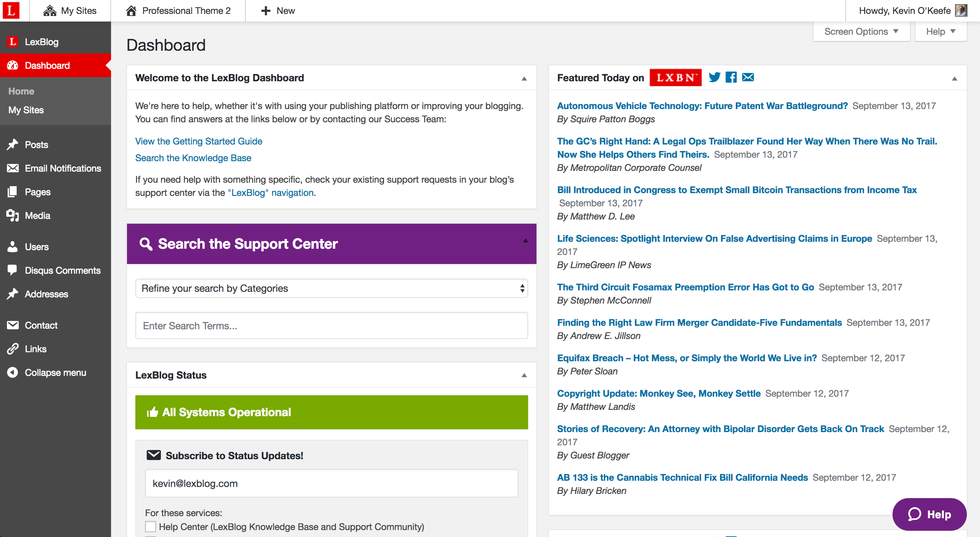Click the red LexBlog L logo in admin bar
Image resolution: width=980 pixels, height=537 pixels.
[11, 11]
